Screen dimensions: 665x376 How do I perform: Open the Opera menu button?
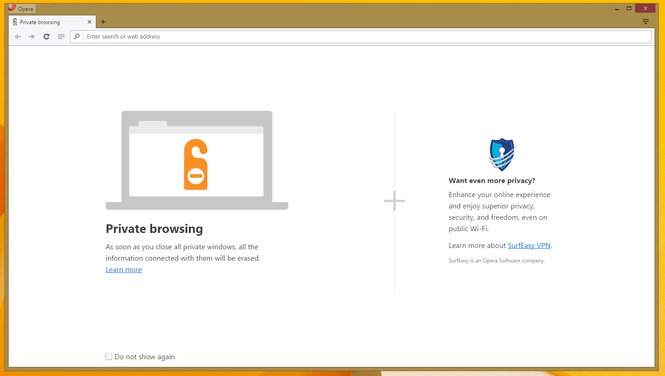pos(22,8)
